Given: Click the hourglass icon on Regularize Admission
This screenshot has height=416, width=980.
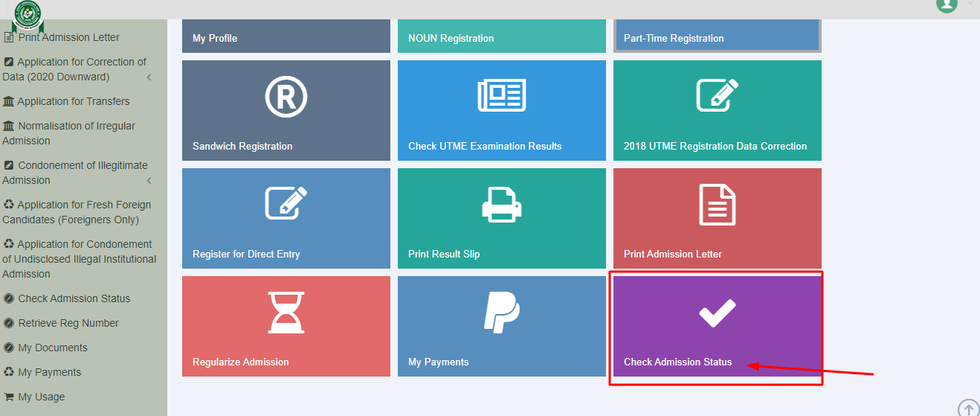Looking at the screenshot, I should click(x=286, y=312).
